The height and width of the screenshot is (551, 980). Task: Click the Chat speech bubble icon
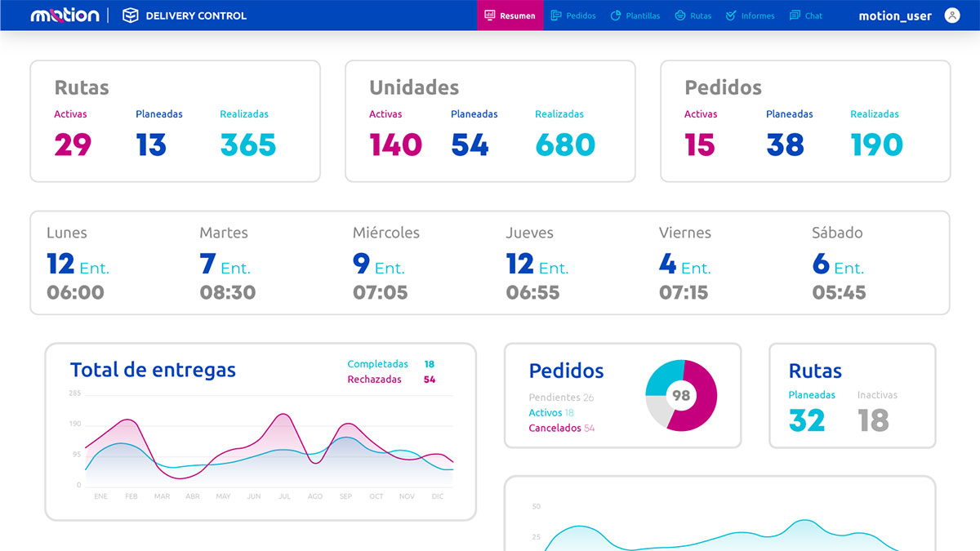tap(795, 16)
